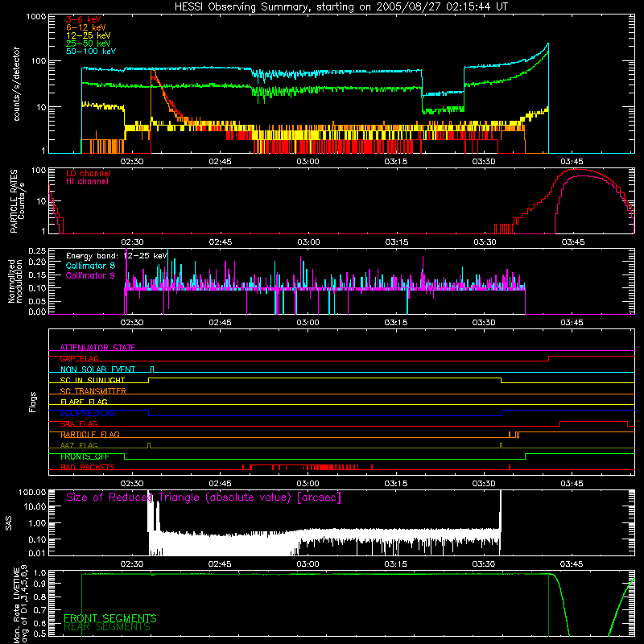
Task: Click the vertical Flags axis title
Action: click(33, 402)
